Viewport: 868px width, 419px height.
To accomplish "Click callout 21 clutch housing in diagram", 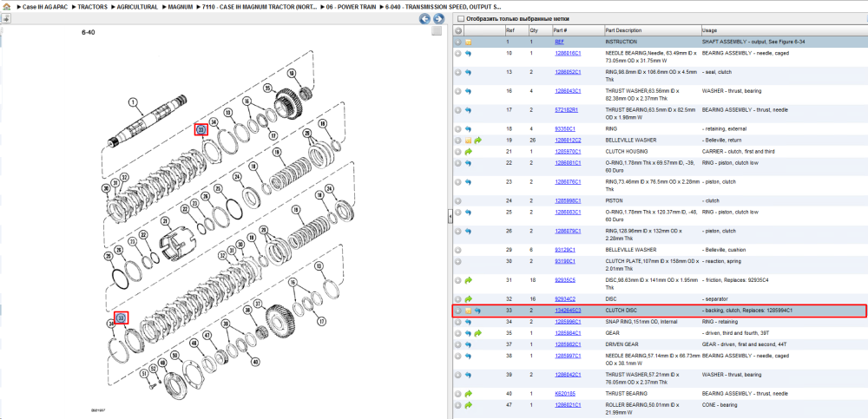I will (164, 221).
